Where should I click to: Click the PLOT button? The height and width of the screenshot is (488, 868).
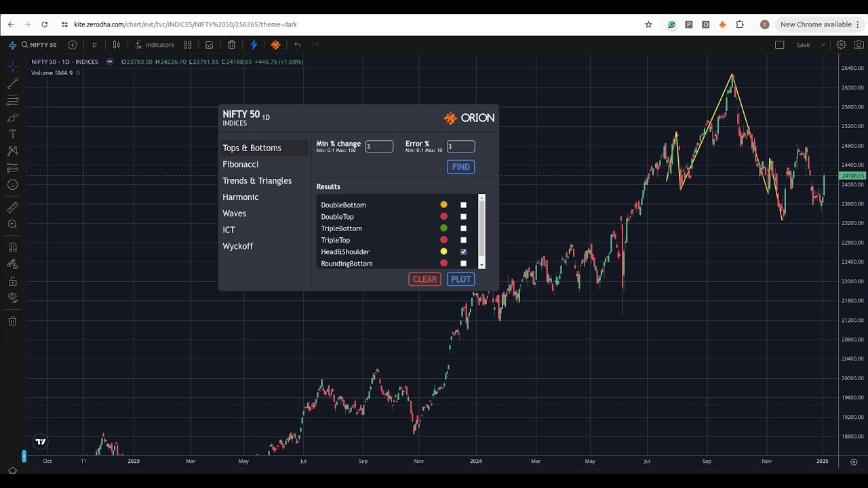[x=460, y=279]
